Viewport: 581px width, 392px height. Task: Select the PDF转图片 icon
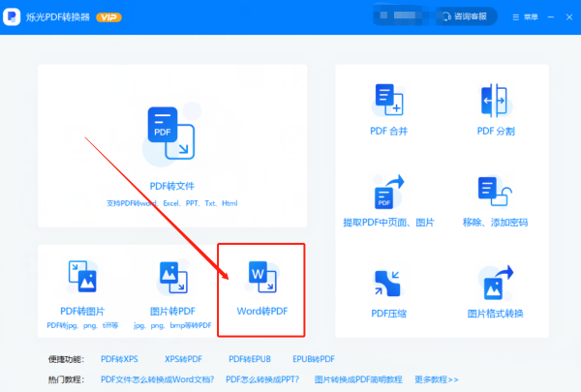[82, 279]
